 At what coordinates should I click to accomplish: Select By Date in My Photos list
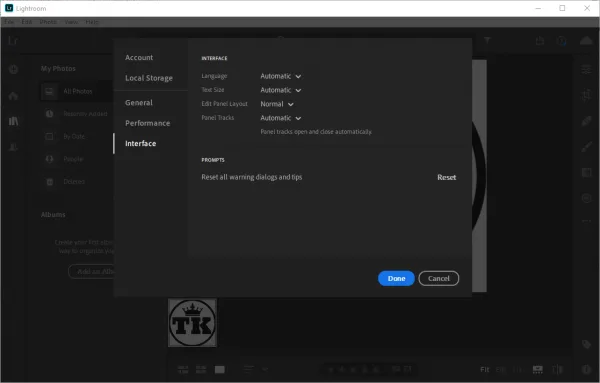tap(77, 136)
